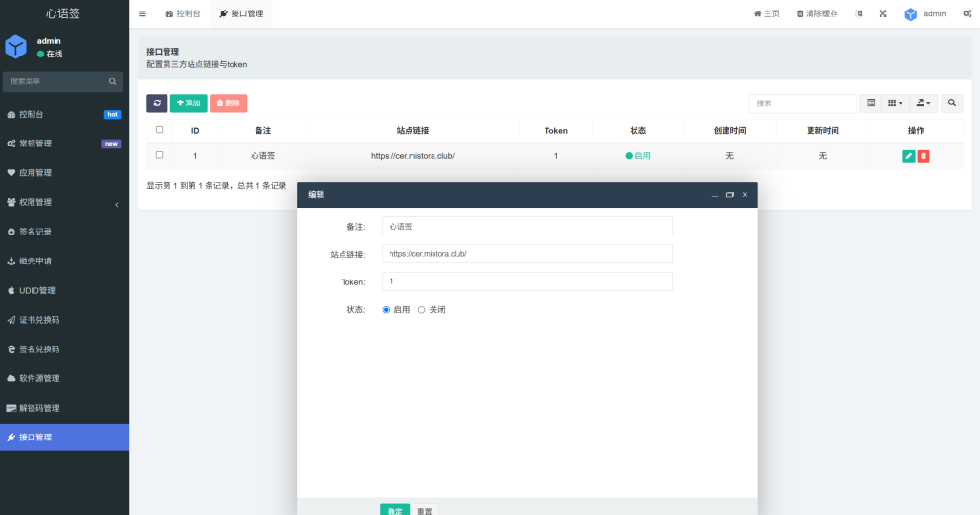The height and width of the screenshot is (515, 980).
Task: Switch to the 控制台 tab
Action: pos(183,13)
